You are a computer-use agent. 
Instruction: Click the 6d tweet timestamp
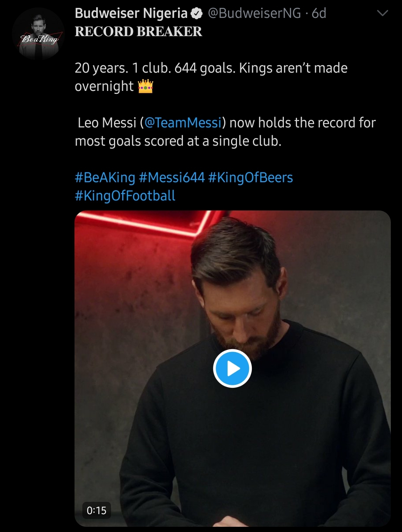(x=319, y=13)
